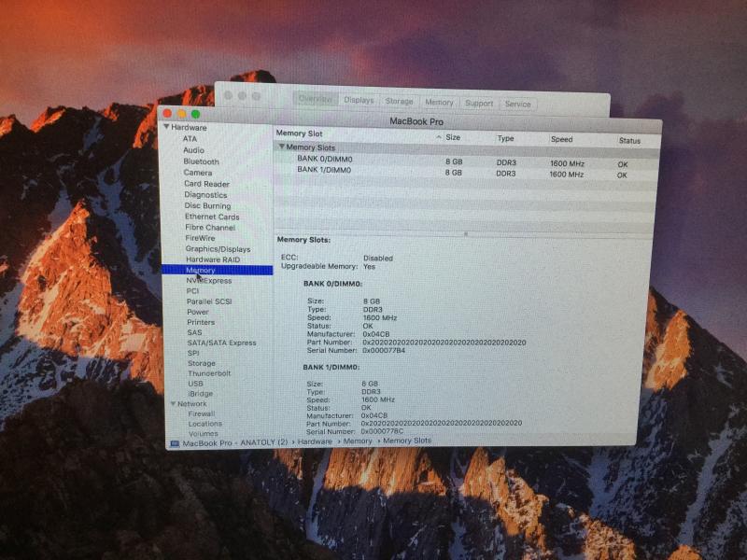Viewport: 747px width, 560px height.
Task: Click the ECC value Disabled
Action: tap(378, 259)
